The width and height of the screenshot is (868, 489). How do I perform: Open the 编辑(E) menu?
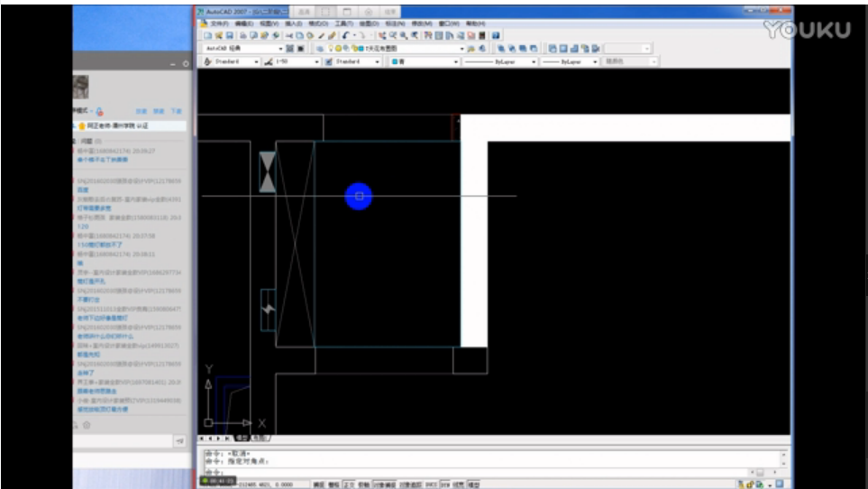[x=243, y=23]
